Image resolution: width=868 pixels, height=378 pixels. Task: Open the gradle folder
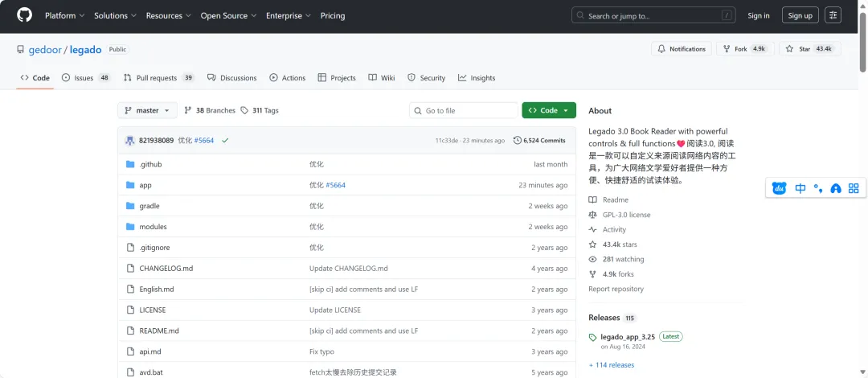149,206
